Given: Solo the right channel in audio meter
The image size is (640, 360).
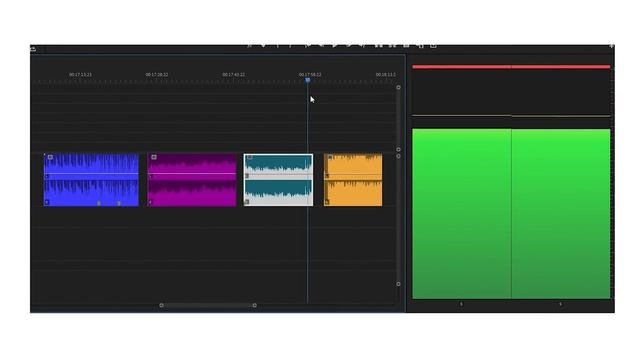Looking at the screenshot, I should pos(560,304).
